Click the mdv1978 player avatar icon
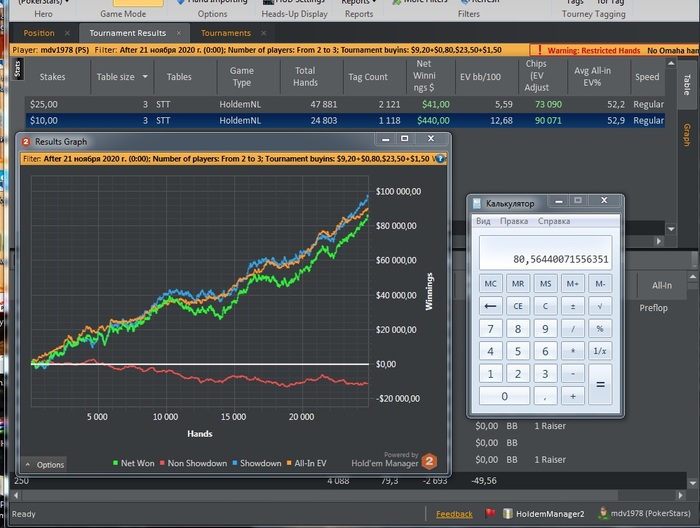The height and width of the screenshot is (528, 700). 603,513
